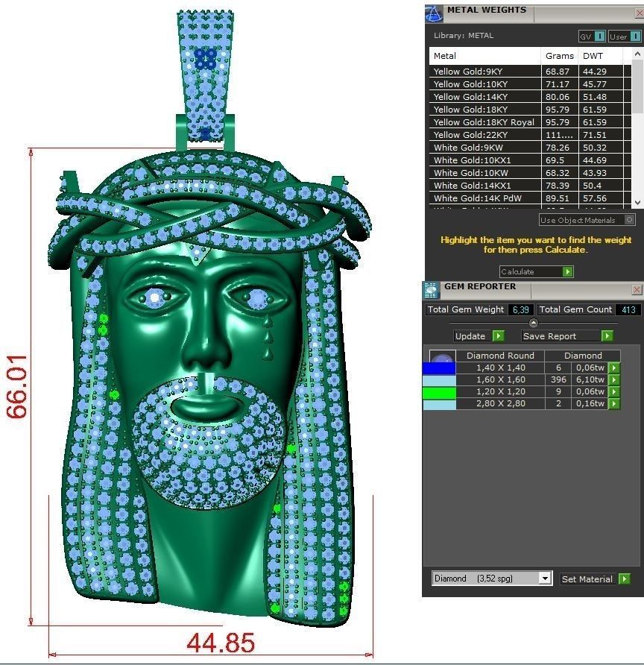Click the 1,60 X 1,60 size cell
644x665 pixels.
[x=500, y=379]
